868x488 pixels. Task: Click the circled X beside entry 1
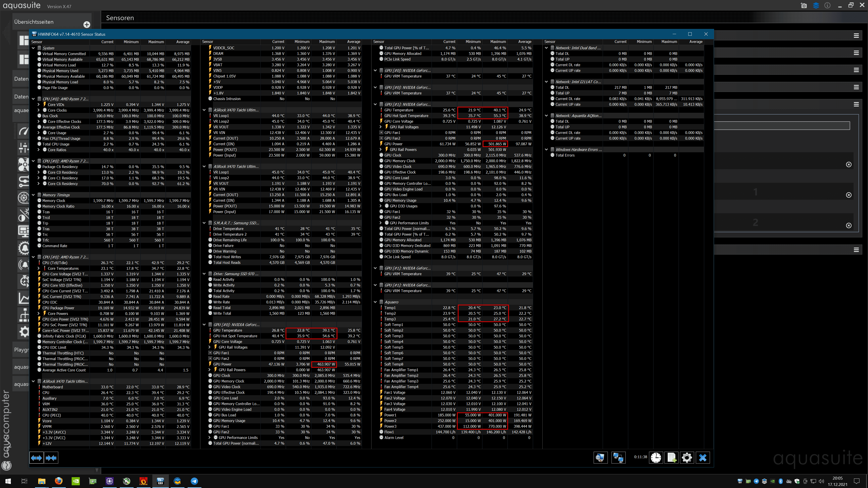(x=849, y=195)
